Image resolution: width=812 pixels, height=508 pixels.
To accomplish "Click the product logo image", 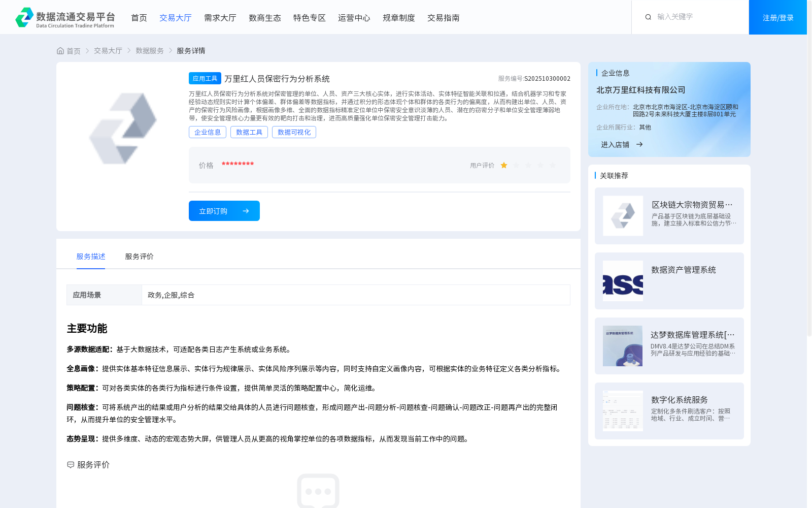I will (x=123, y=128).
